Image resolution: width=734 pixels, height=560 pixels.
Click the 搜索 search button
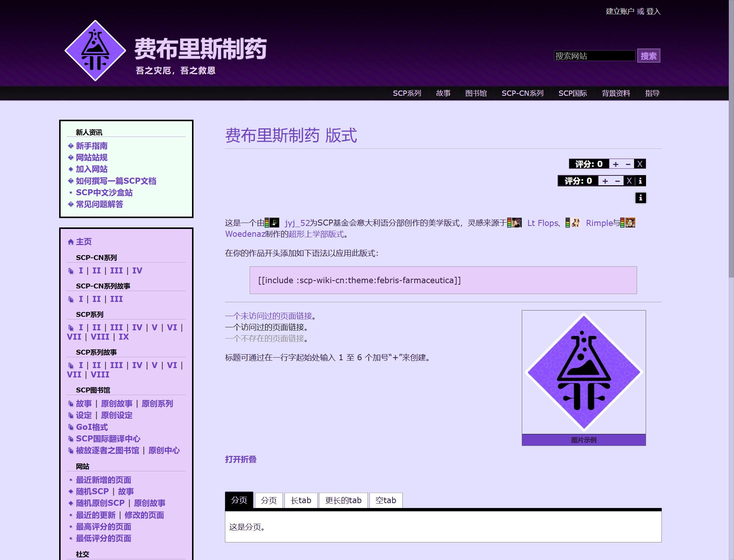click(x=648, y=56)
